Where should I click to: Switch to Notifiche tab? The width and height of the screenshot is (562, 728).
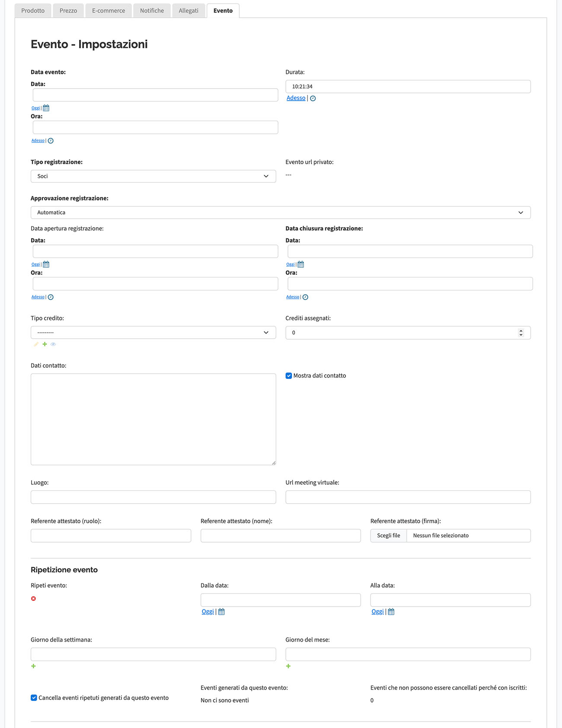click(152, 11)
